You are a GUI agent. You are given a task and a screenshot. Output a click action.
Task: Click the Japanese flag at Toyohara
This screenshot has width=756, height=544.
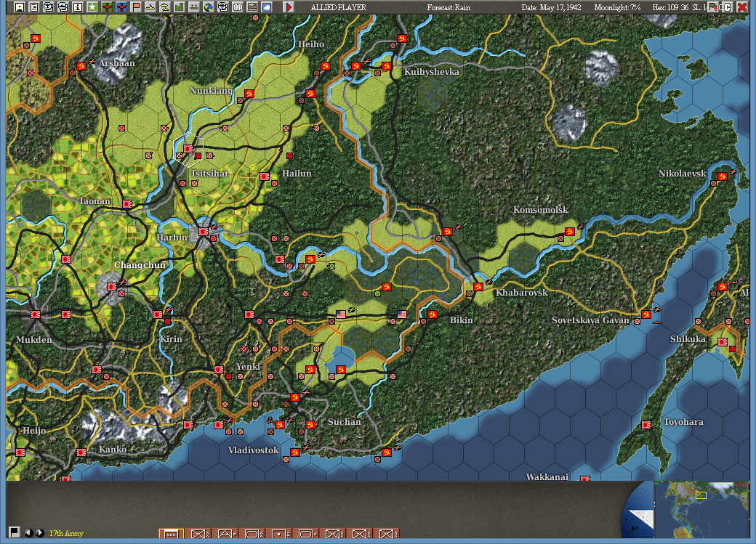(x=646, y=424)
